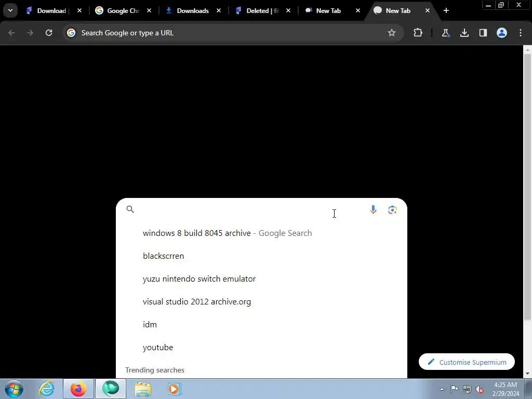Click the scrollbar down arrow
532x399 pixels.
527,374
